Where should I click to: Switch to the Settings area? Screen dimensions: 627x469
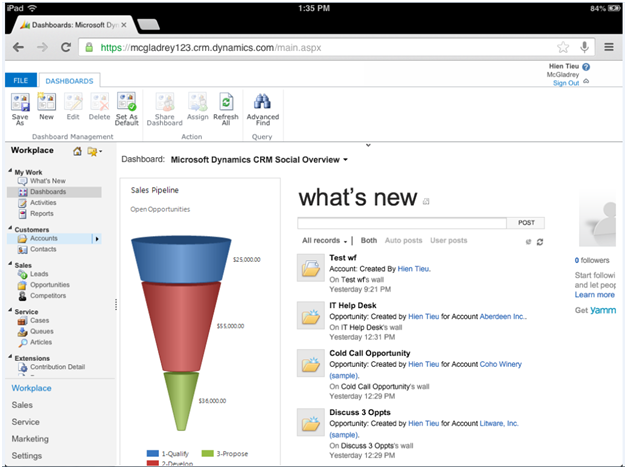26,455
